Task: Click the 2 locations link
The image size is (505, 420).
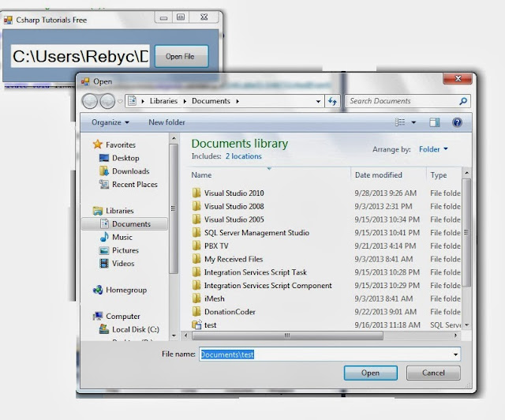Action: [x=244, y=156]
